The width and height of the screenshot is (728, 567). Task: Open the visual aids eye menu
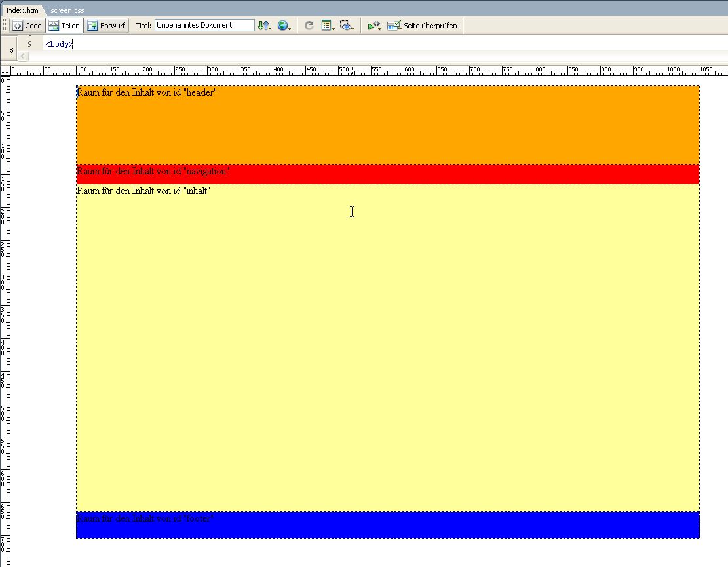coord(347,26)
